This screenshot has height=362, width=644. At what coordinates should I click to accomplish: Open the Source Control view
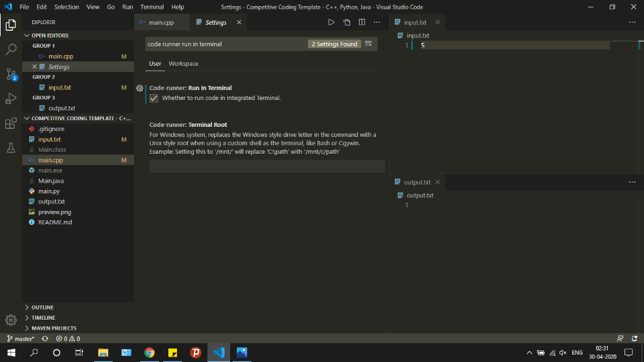coord(11,74)
